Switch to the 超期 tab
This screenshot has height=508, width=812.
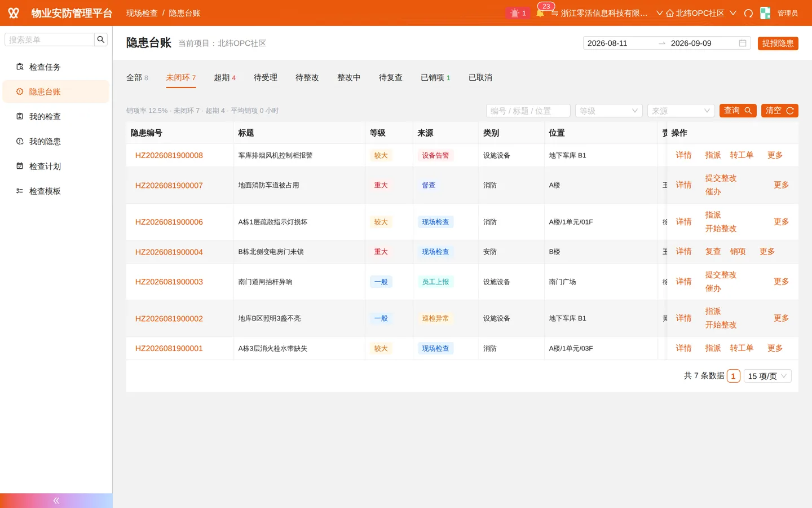tap(225, 77)
